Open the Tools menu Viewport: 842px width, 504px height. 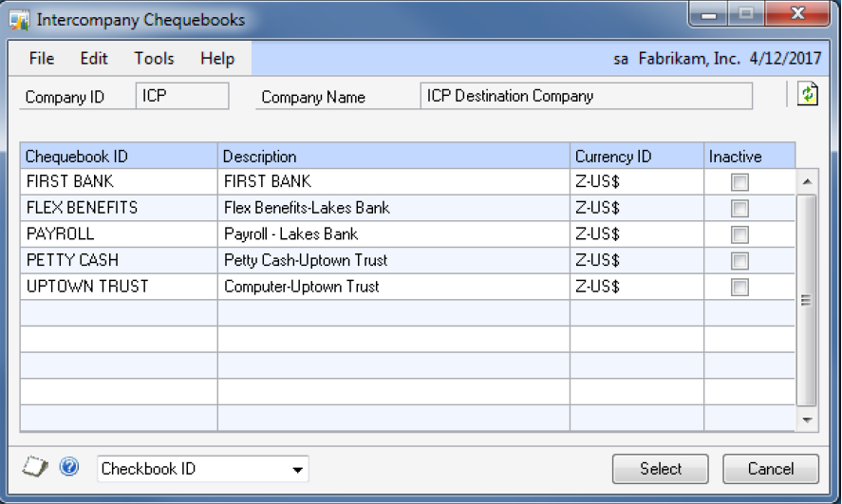coord(154,59)
